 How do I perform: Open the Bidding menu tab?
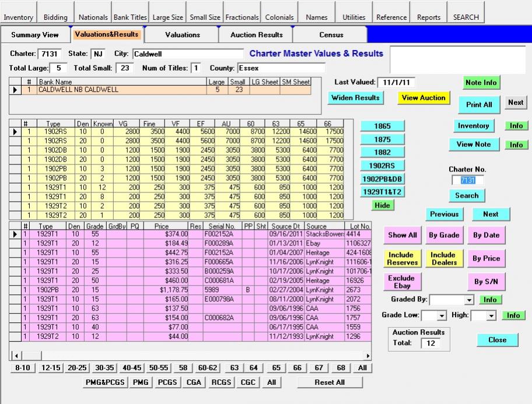tap(55, 17)
